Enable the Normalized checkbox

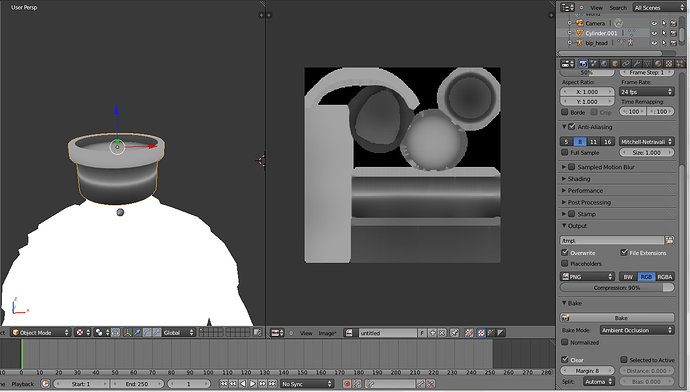point(565,342)
